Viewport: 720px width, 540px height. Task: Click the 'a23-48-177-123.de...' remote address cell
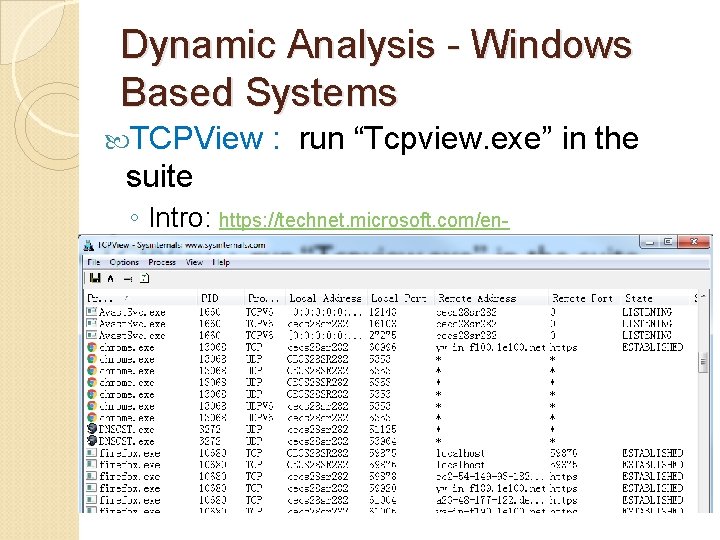coord(489,500)
